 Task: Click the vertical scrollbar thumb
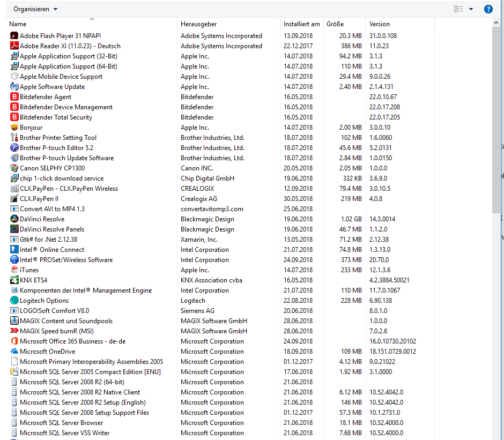pyautogui.click(x=496, y=120)
